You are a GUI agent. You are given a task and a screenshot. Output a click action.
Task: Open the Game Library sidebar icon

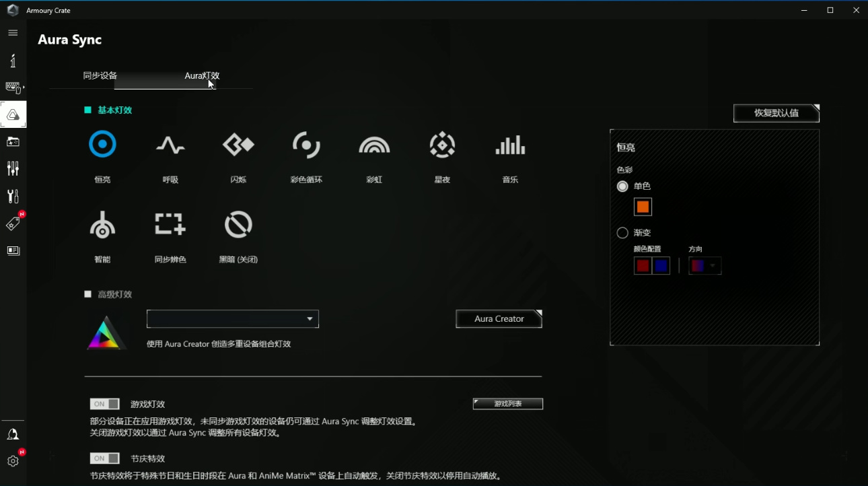click(13, 141)
